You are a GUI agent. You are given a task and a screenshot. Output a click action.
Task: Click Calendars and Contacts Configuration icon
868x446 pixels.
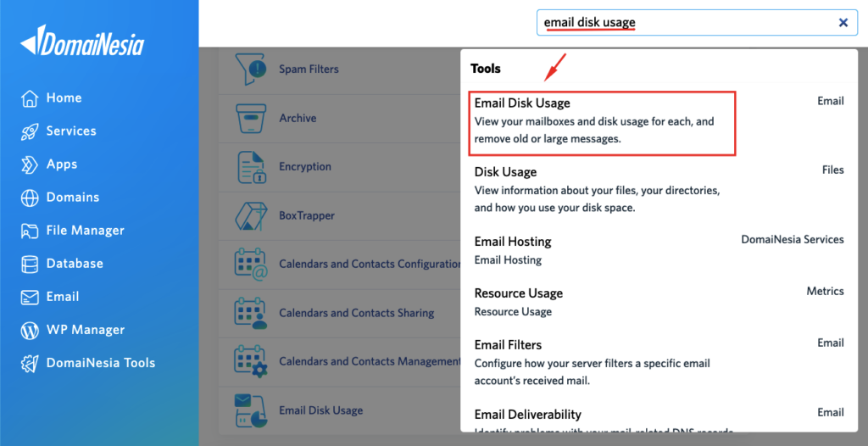pos(251,265)
